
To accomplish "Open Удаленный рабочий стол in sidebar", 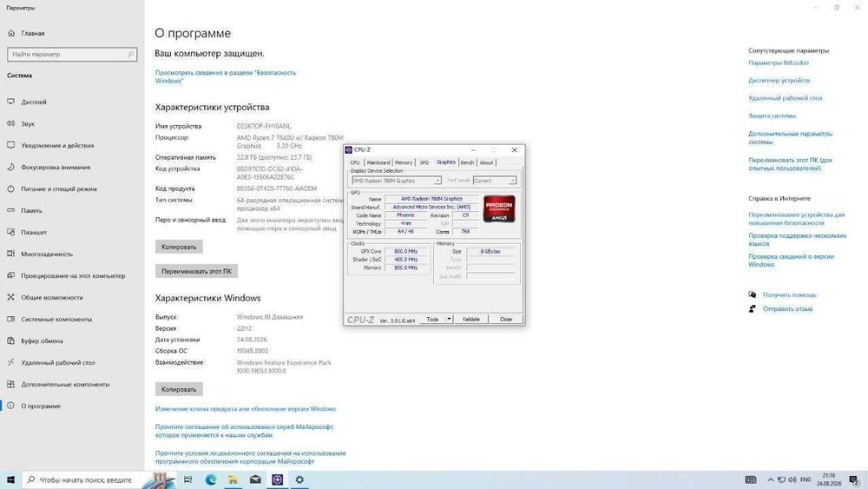I will (58, 362).
